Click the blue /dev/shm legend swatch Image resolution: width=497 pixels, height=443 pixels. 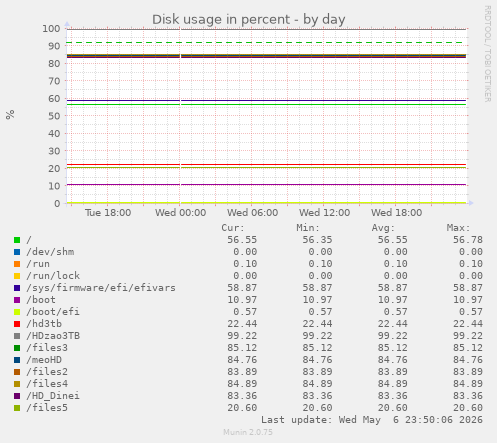coord(17,252)
